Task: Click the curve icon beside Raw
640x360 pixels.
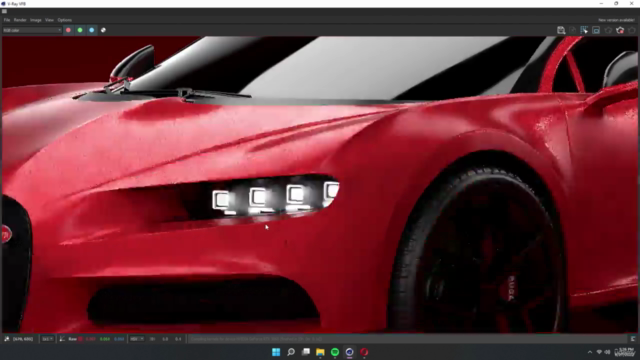Action: click(62, 339)
